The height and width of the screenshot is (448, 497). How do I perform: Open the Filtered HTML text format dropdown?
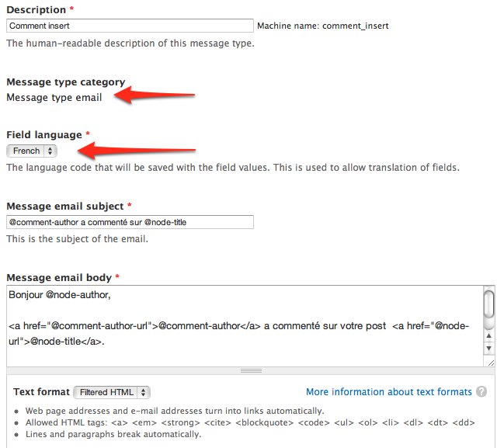click(112, 392)
